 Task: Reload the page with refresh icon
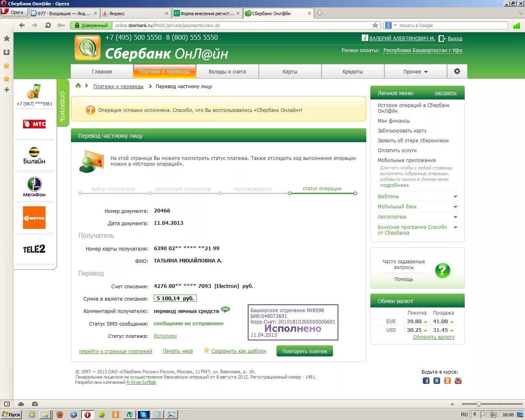tap(48, 25)
